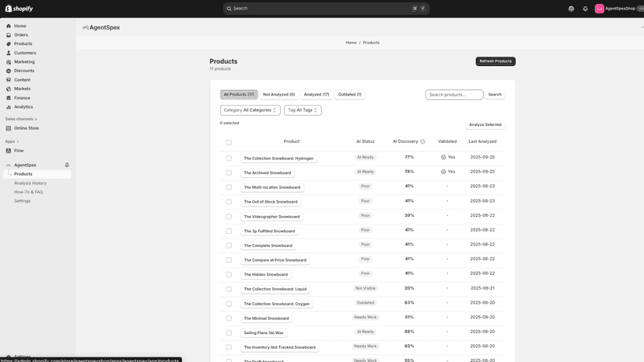Click the Outdated status badge for Oxygen
Image resolution: width=644 pixels, height=362 pixels.
pyautogui.click(x=365, y=303)
